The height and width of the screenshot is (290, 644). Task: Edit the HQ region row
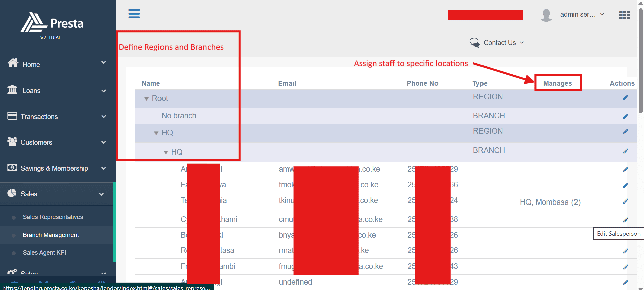coord(625,132)
